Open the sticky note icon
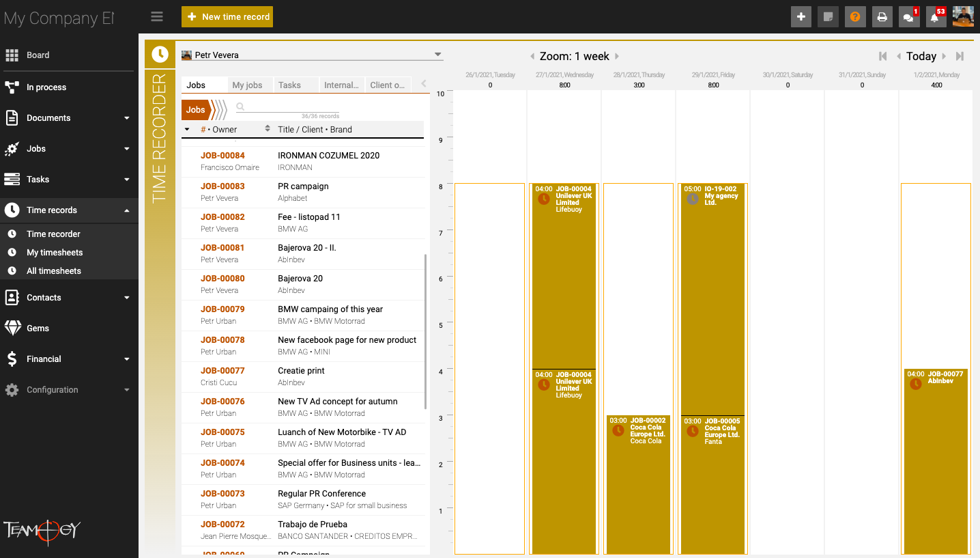Image resolution: width=980 pixels, height=558 pixels. pos(828,17)
